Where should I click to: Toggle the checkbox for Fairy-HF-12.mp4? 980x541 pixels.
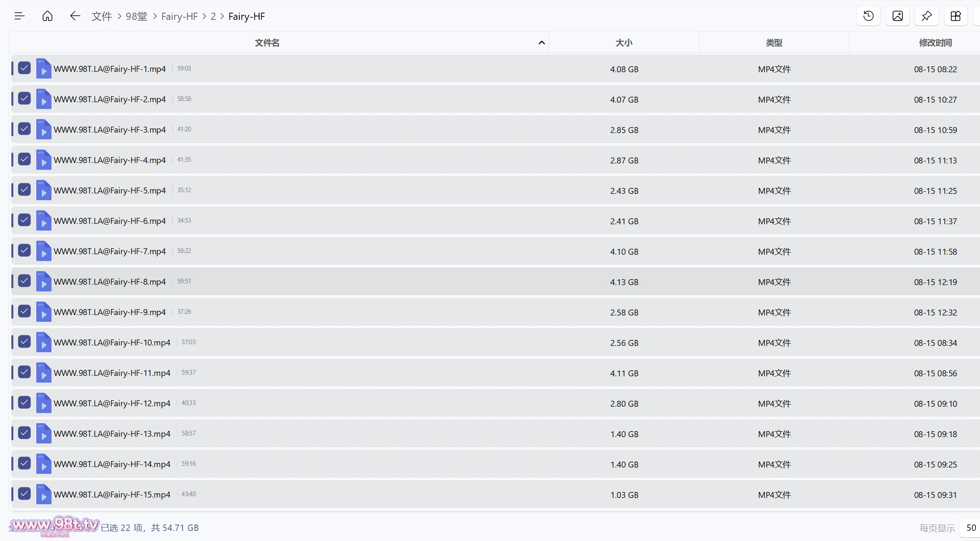[24, 402]
